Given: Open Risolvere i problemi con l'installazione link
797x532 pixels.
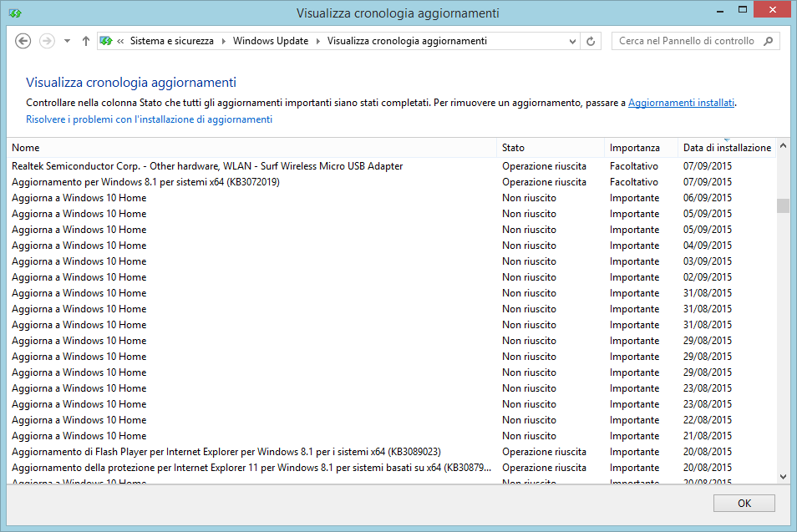Looking at the screenshot, I should pos(149,119).
